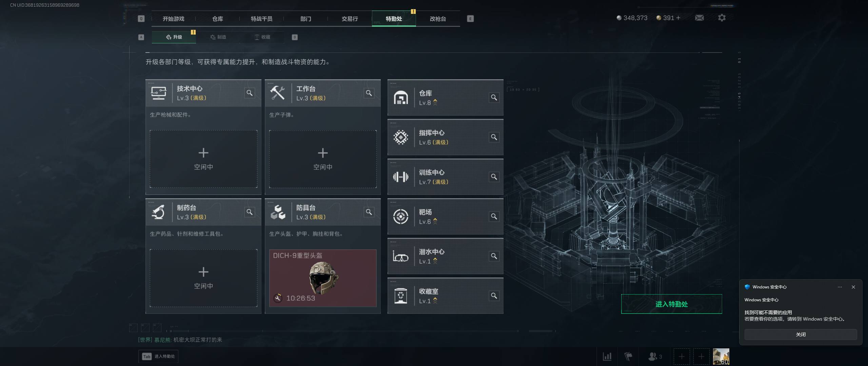Select the 靶场 Lv.6 upgrade card
The width and height of the screenshot is (868, 366).
tap(445, 217)
